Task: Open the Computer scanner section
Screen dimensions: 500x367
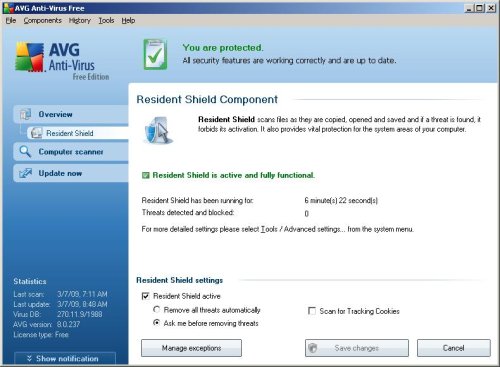Action: 71,152
